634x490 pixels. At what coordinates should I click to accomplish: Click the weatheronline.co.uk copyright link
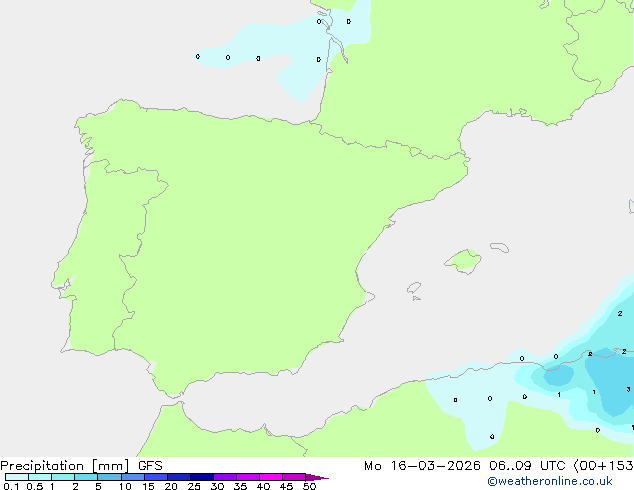click(550, 481)
